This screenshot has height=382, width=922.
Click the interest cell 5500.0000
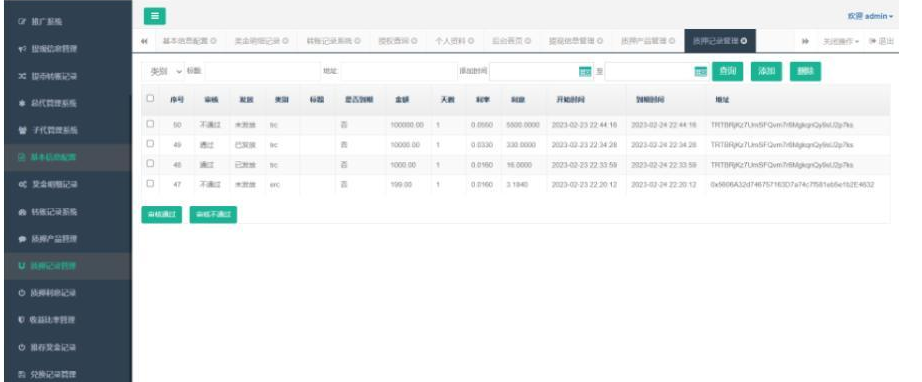click(x=523, y=125)
